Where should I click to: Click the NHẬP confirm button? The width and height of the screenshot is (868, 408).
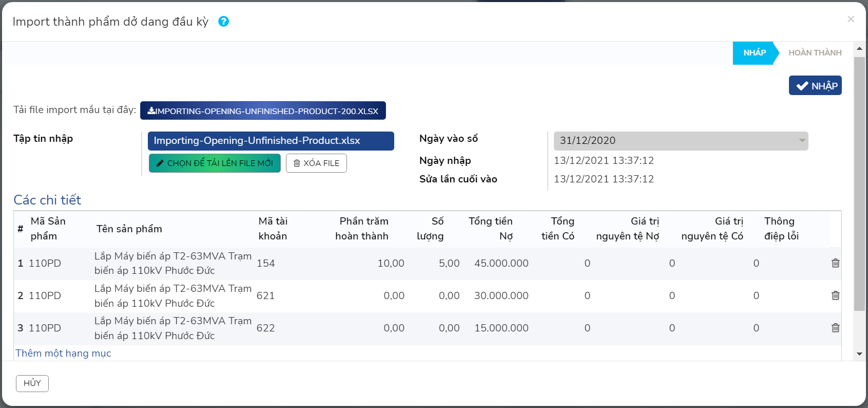click(815, 85)
